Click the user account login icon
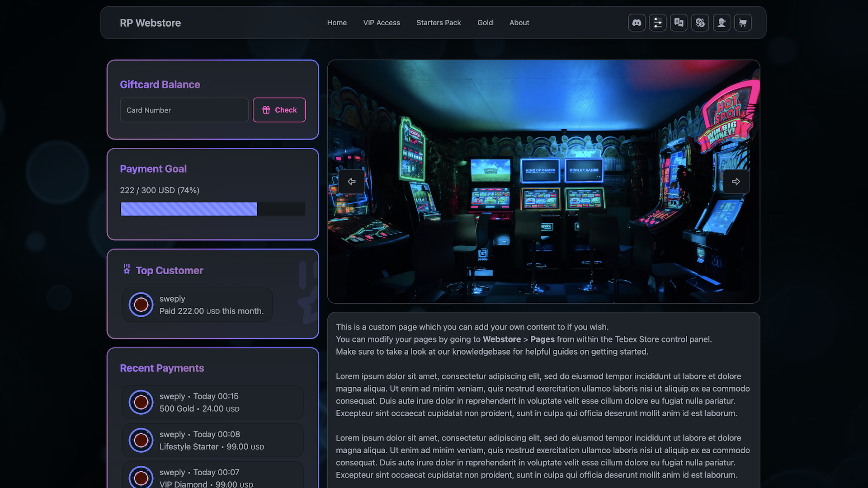The image size is (868, 488). tap(722, 23)
